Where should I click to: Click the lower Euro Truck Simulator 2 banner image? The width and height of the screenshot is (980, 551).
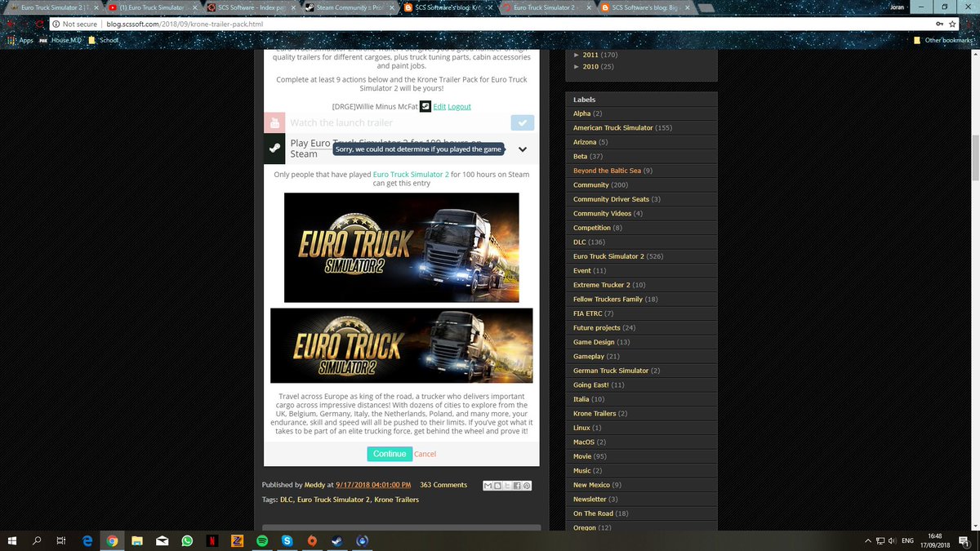(x=401, y=345)
